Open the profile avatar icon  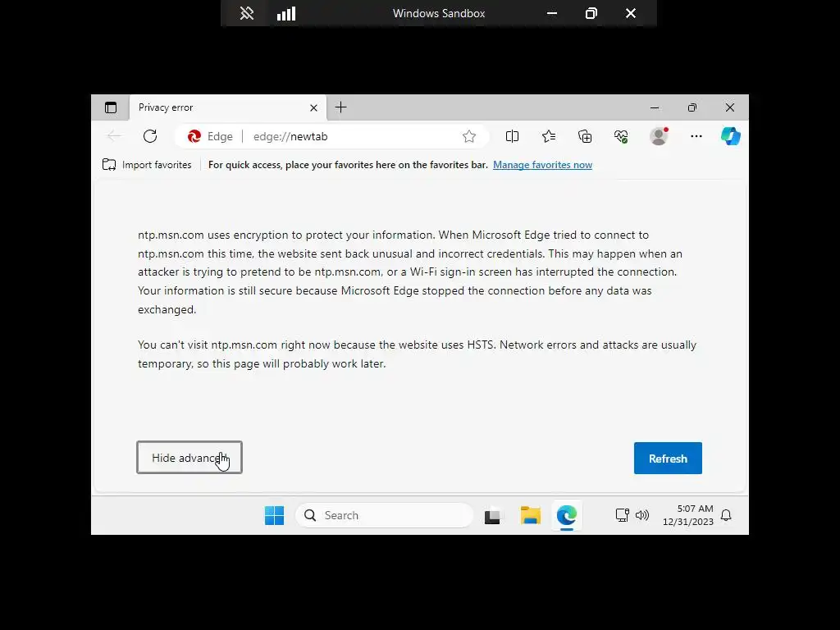coord(659,136)
